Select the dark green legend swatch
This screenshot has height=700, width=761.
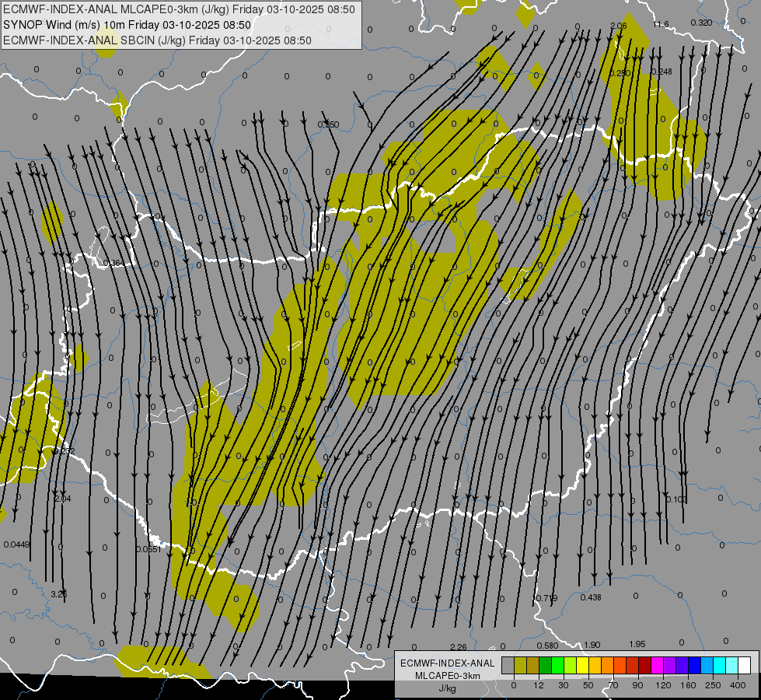[545, 665]
